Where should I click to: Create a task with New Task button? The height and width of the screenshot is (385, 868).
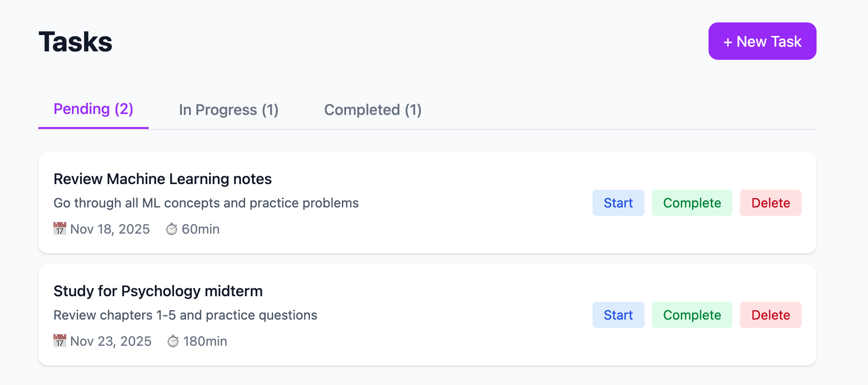[762, 42]
